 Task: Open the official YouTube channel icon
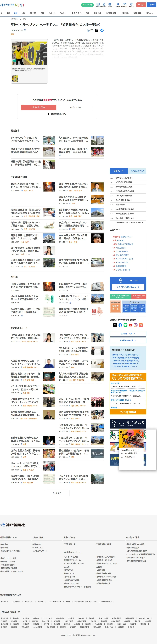coord(130,325)
